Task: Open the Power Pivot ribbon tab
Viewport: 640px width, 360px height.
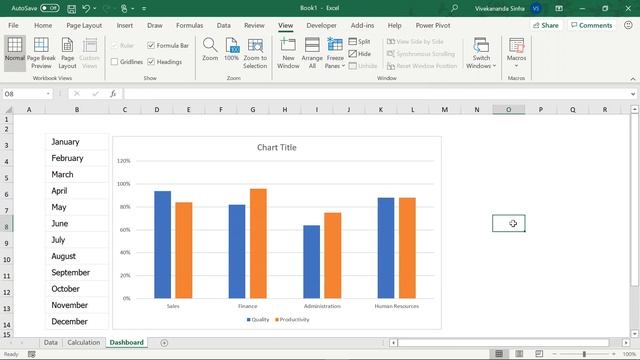Action: 433,25
